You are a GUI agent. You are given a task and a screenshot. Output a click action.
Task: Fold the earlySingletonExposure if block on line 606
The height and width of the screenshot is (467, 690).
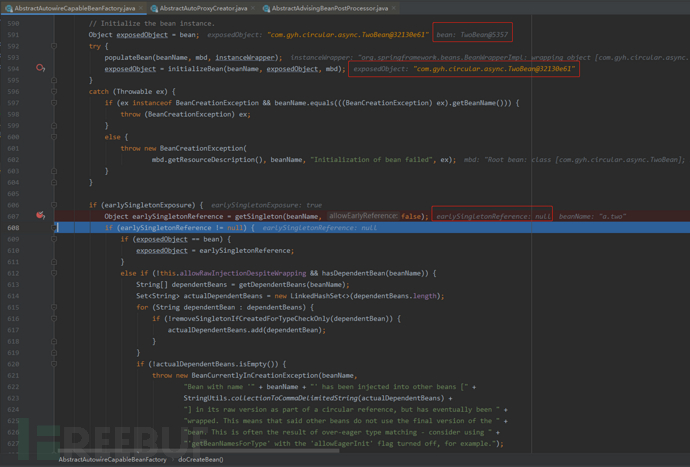[x=55, y=204]
